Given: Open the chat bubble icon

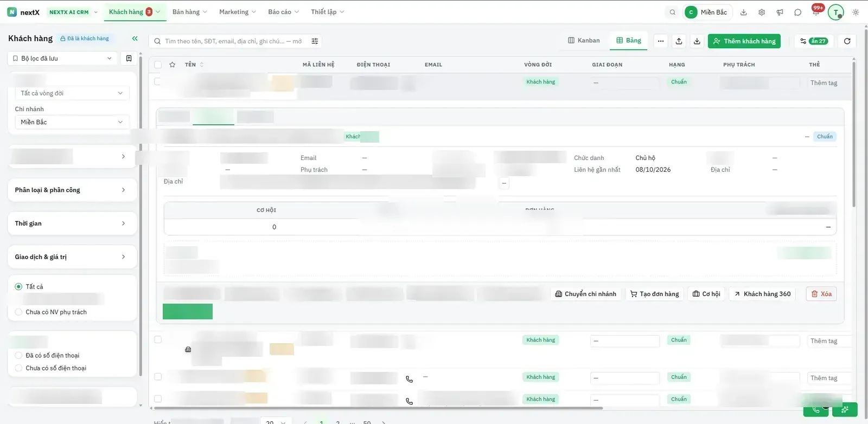Looking at the screenshot, I should (797, 12).
